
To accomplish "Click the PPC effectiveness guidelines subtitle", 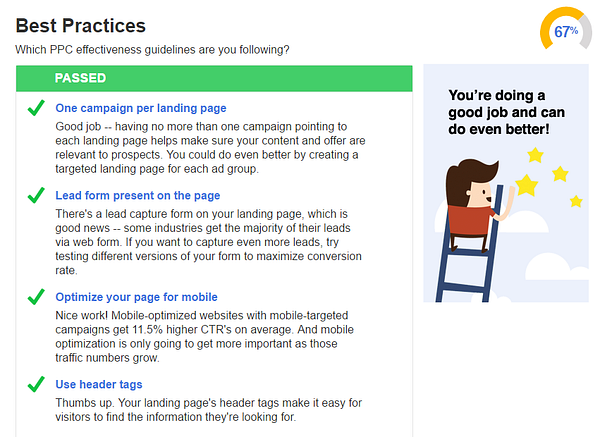I will pyautogui.click(x=152, y=50).
